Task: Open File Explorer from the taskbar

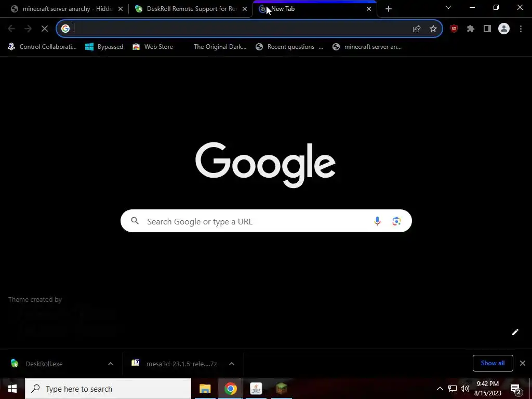Action: (205, 389)
